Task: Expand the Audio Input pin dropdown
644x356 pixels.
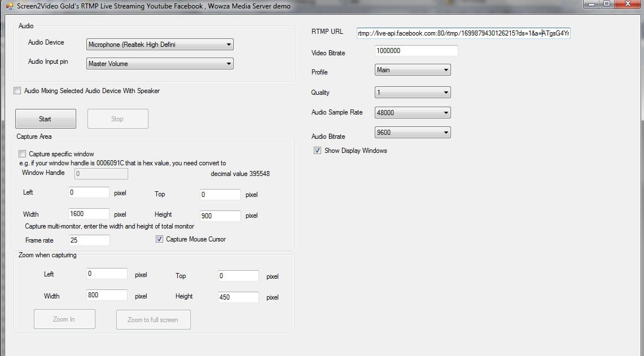Action: [160, 64]
